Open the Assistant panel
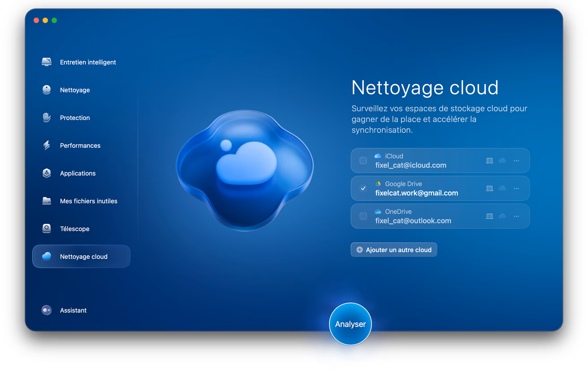 coord(81,310)
